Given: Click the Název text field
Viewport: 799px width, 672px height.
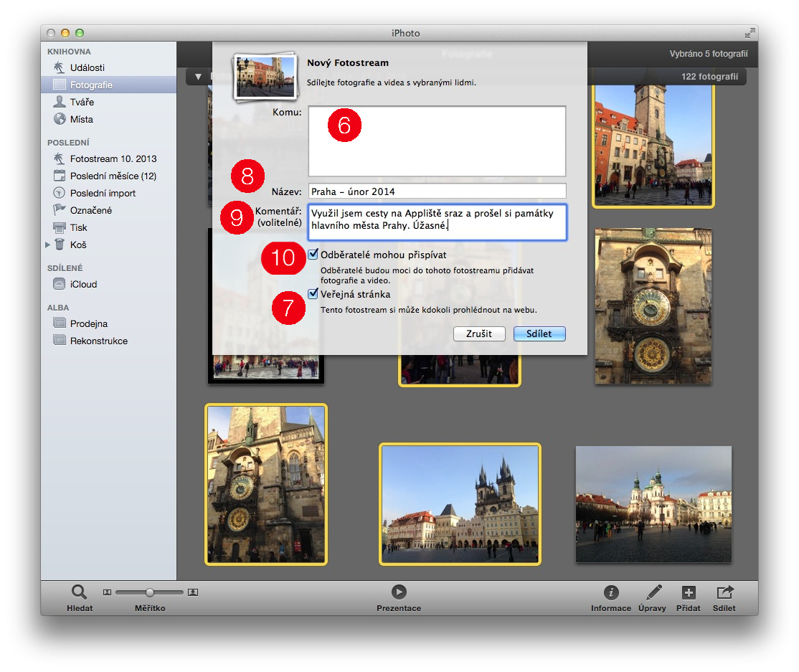Looking at the screenshot, I should [437, 191].
